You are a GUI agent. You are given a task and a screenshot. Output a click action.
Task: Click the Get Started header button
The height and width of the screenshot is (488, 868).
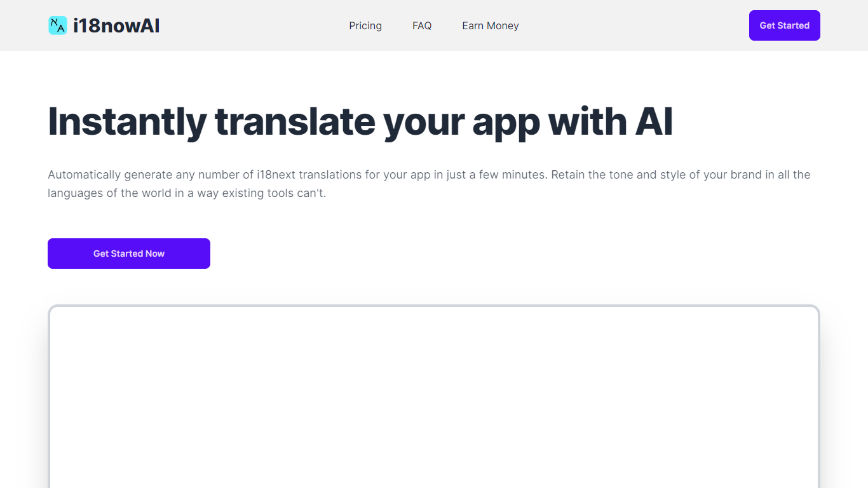(x=785, y=25)
